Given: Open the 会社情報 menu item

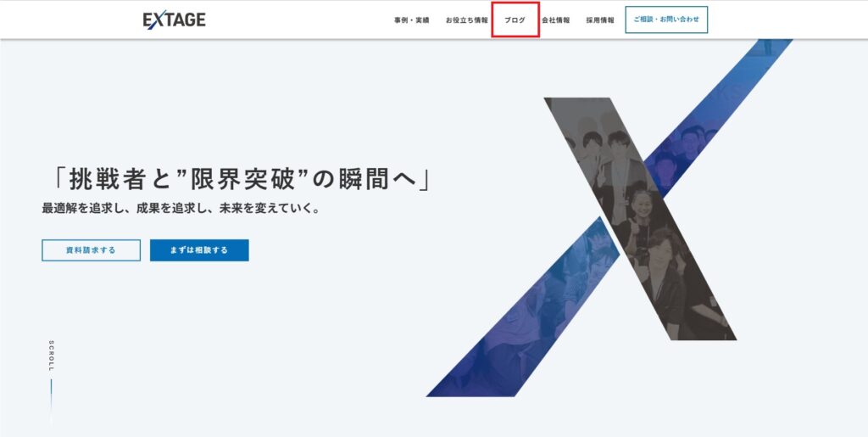Looking at the screenshot, I should pyautogui.click(x=556, y=20).
